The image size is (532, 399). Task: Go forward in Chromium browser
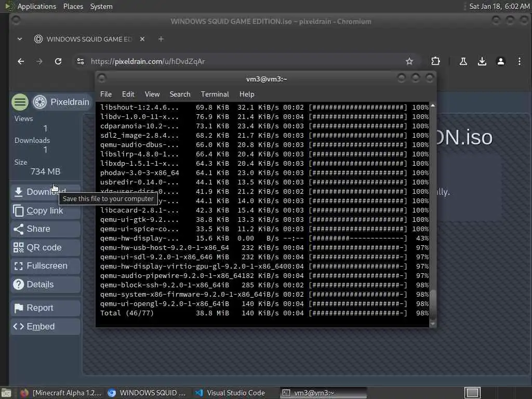[x=39, y=61]
